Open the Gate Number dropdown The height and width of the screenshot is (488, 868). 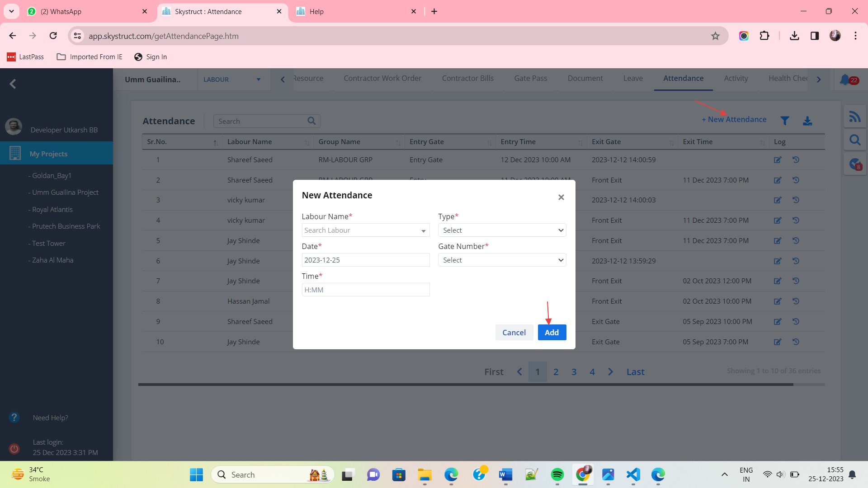point(502,260)
